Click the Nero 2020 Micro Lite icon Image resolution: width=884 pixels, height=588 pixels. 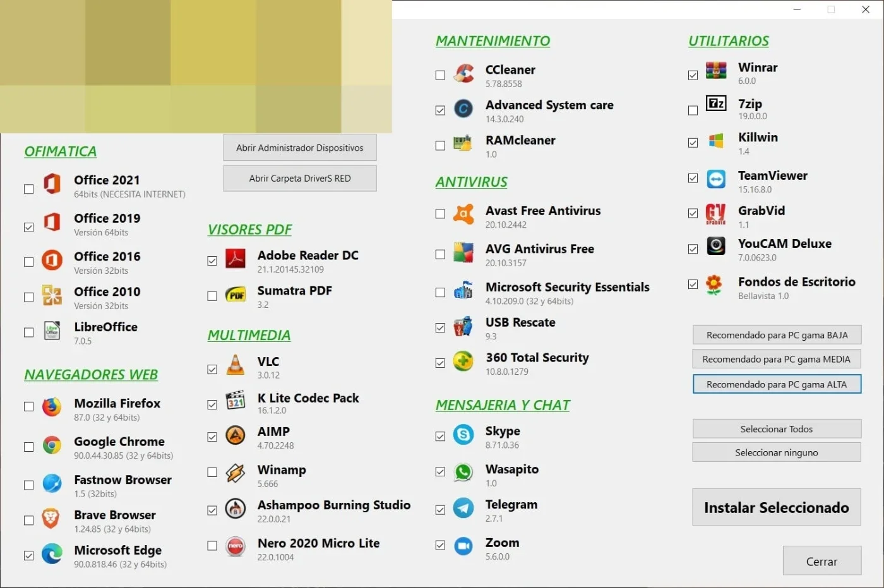point(236,546)
